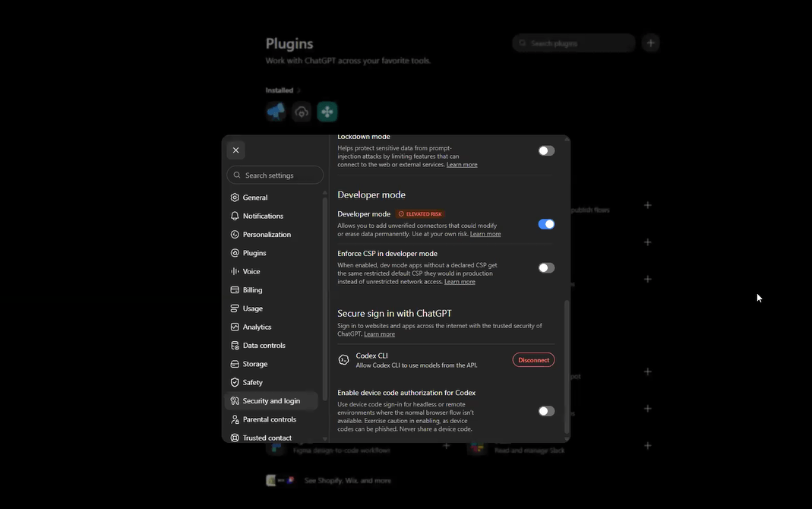Select the Voice waveform icon
Screen dimensions: 812x509
(x=235, y=271)
